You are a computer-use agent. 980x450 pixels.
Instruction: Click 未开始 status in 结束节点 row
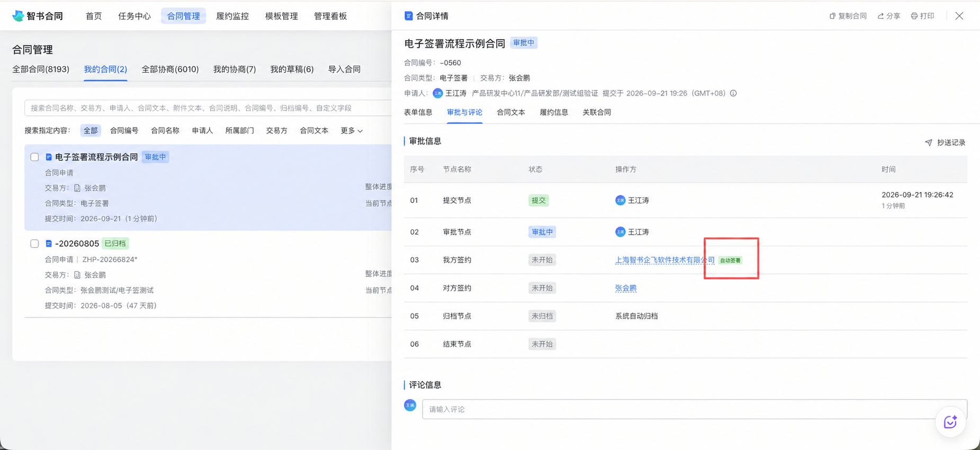point(542,344)
